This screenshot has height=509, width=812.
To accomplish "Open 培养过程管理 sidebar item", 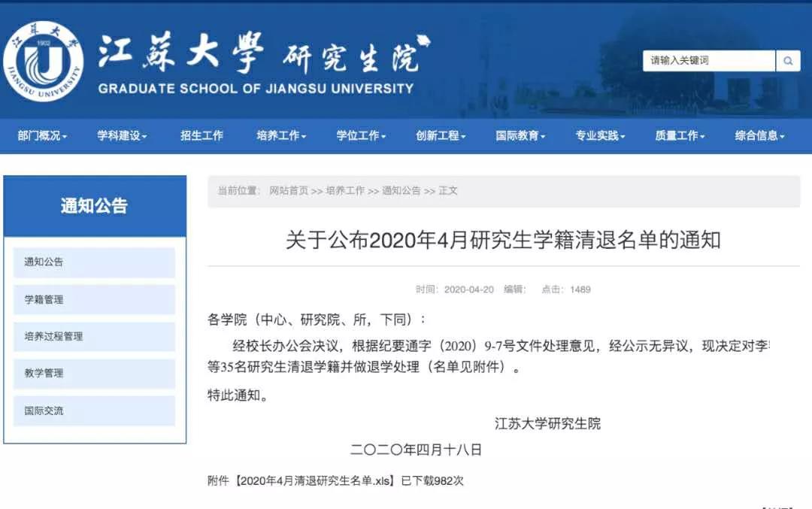I will pos(94,337).
